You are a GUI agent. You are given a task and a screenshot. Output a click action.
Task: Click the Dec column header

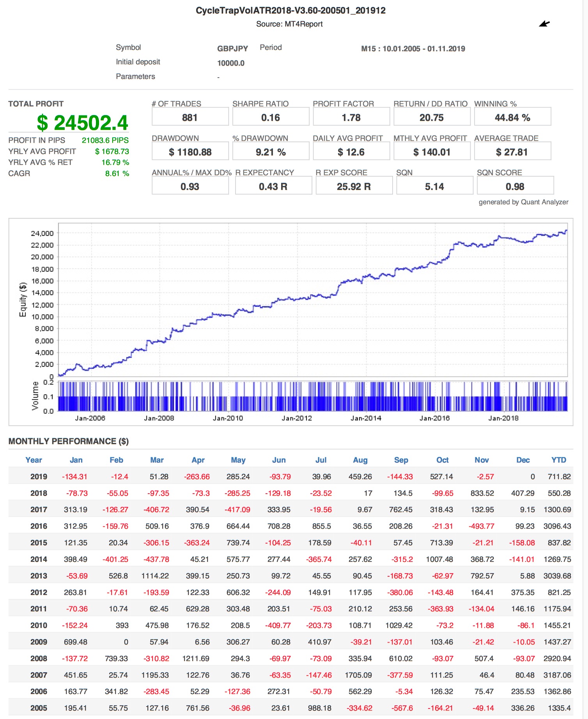[523, 460]
